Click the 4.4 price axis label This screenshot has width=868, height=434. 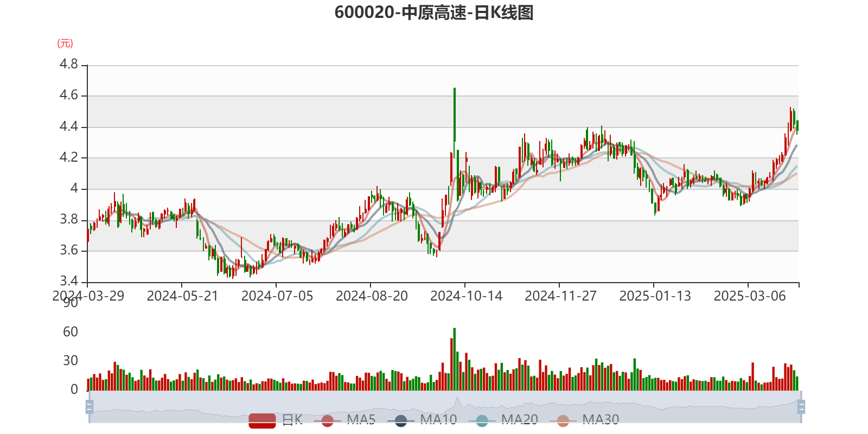[x=69, y=127]
